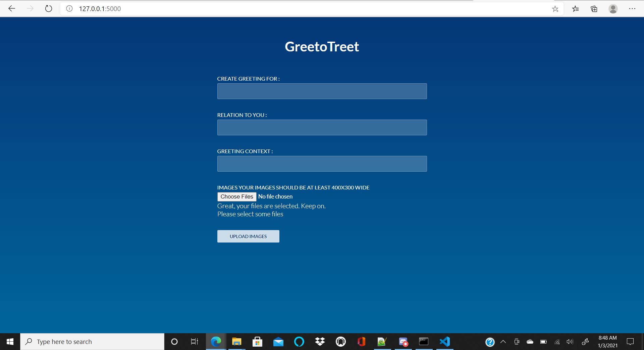
Task: Switch to Microsoft Edge on taskbar
Action: 216,342
